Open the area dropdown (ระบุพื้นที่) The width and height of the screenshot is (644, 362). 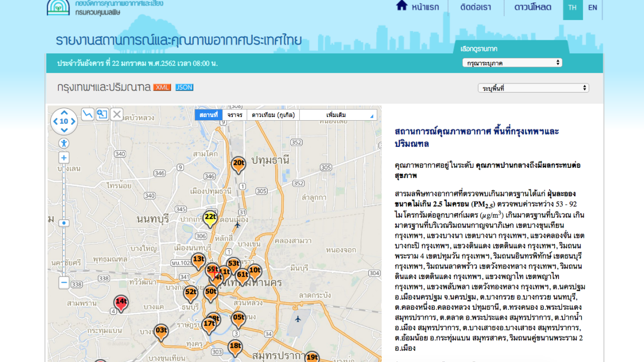pos(533,88)
